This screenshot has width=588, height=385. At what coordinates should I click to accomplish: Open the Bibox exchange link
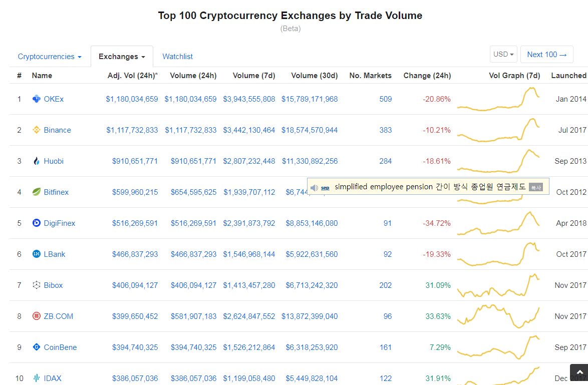tap(53, 285)
